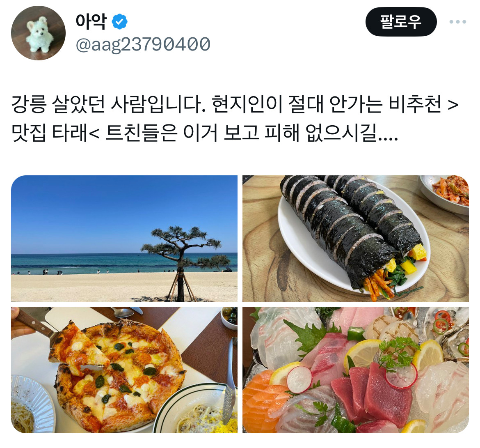Click the green-rimmed pasta plate
This screenshot has height=448, width=480.
pyautogui.click(x=196, y=409)
